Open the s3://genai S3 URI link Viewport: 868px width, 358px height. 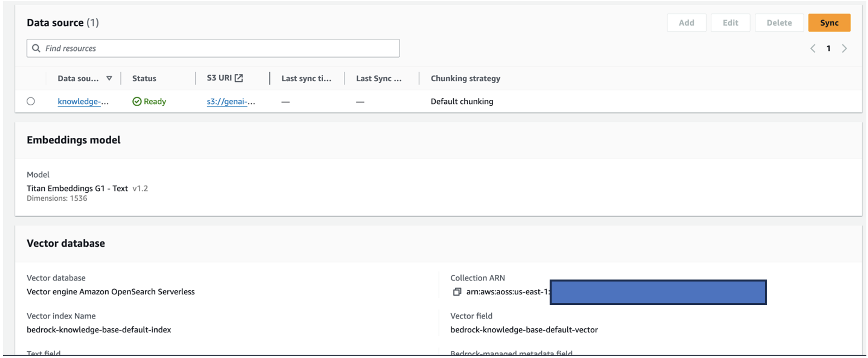[231, 102]
